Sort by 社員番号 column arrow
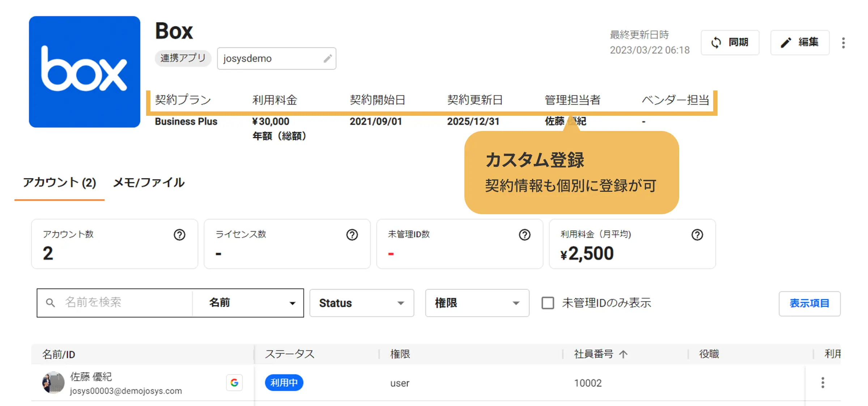Viewport: 868px width, 406px height. [623, 354]
